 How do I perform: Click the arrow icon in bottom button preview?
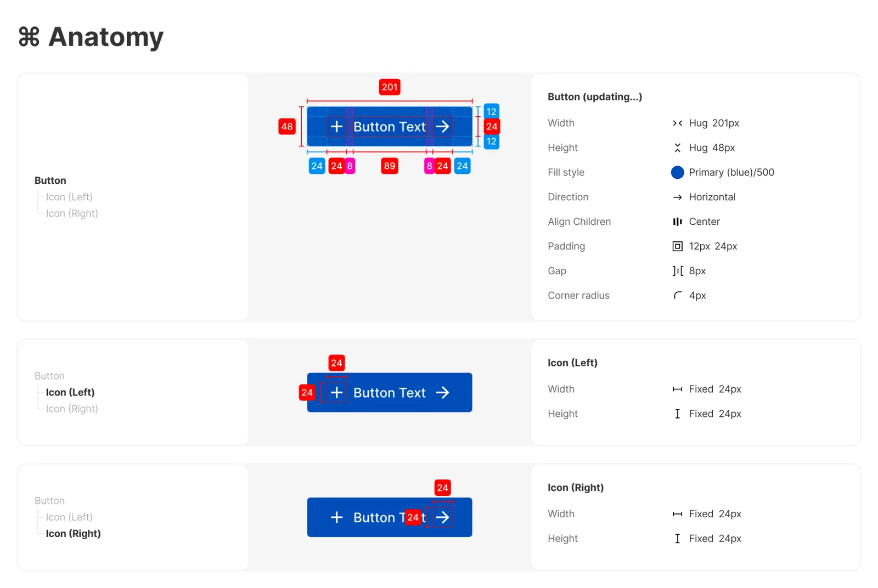[x=442, y=517]
